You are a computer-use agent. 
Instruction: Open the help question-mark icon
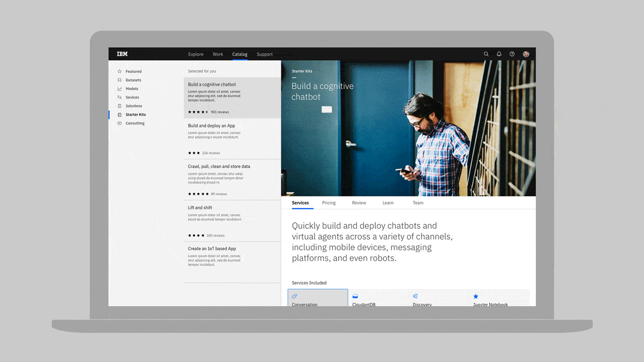(512, 54)
